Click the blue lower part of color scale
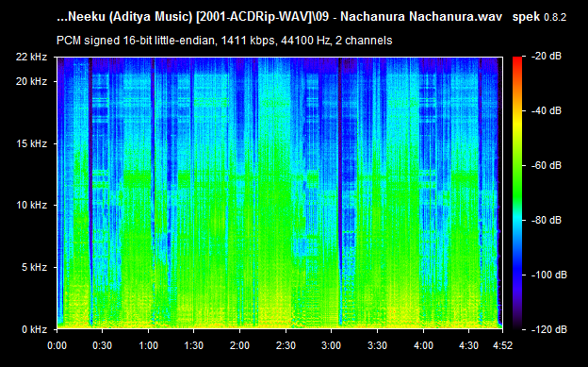 [517, 271]
